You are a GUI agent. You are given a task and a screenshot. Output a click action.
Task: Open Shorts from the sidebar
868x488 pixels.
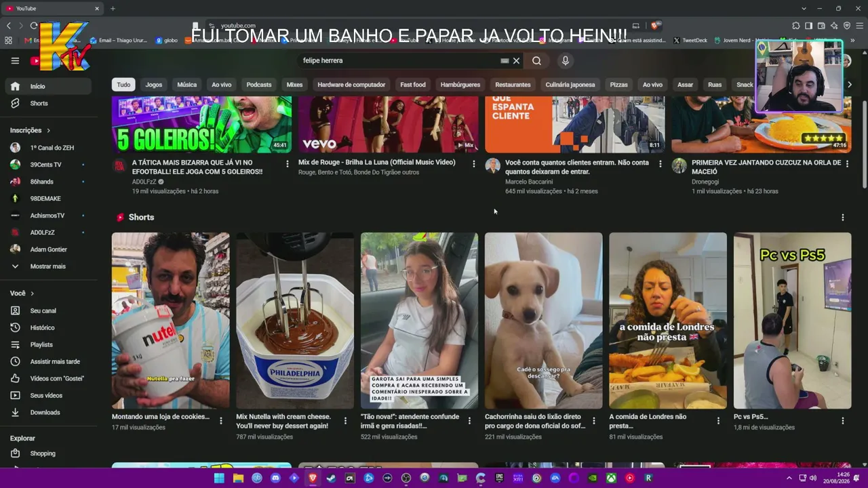(47, 103)
